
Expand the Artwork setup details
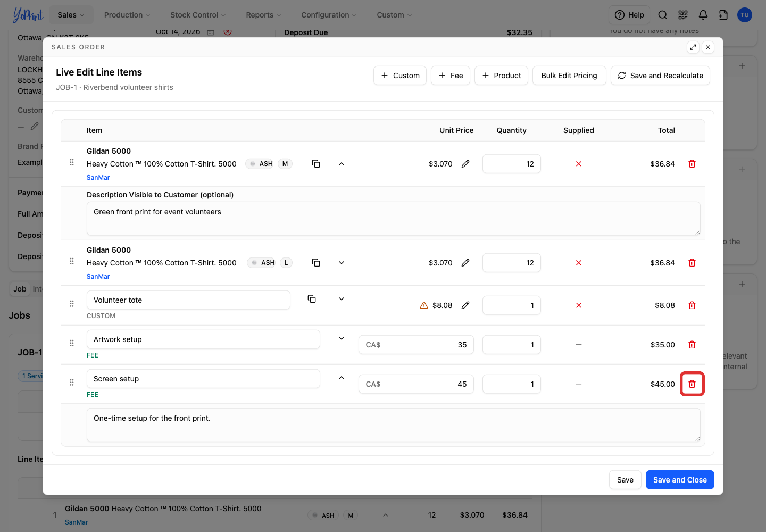342,338
